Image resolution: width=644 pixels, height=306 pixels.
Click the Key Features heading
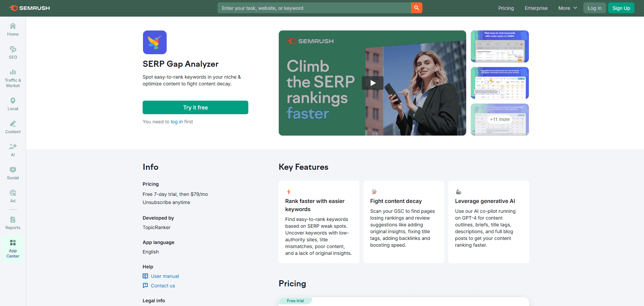pos(304,167)
